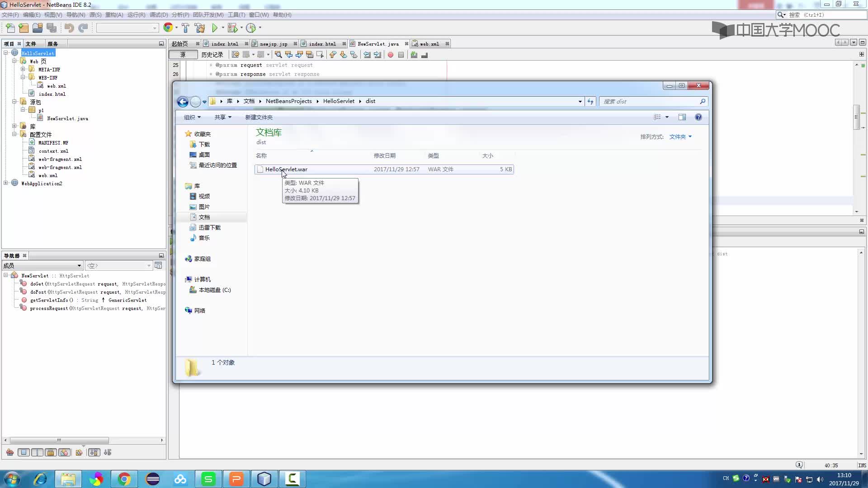Click the New Project toolbar icon
868x488 pixels.
[24, 28]
